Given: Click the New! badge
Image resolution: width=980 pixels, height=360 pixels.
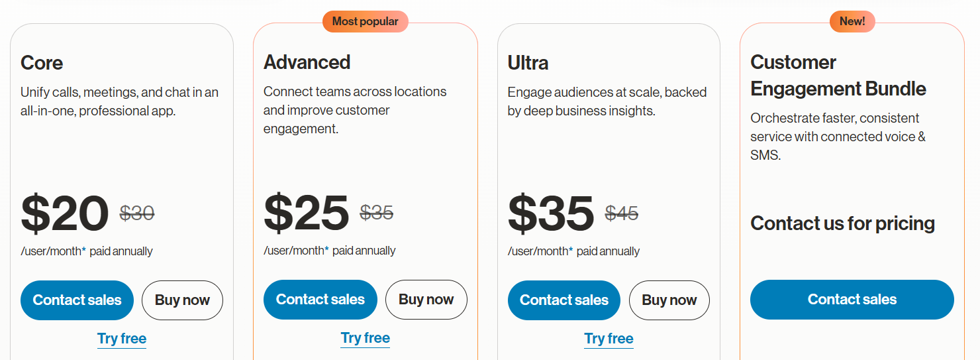Looking at the screenshot, I should click(852, 21).
